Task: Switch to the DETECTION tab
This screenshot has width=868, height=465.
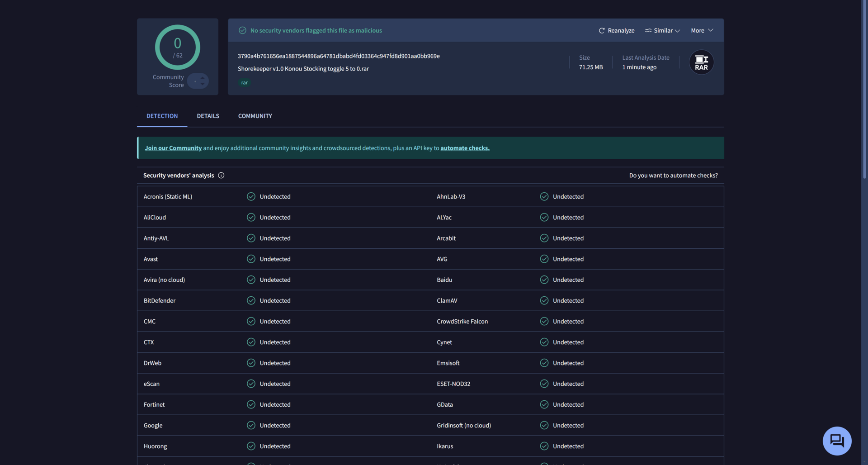Action: point(162,116)
